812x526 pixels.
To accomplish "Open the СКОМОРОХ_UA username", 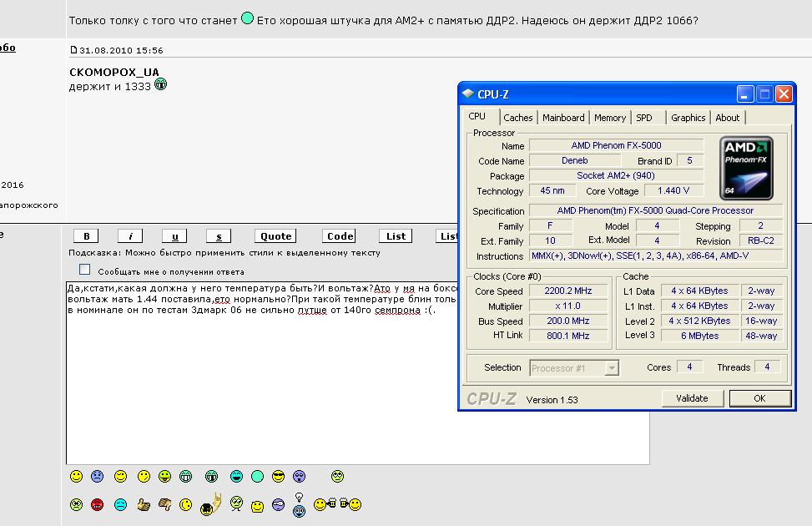I will (114, 72).
